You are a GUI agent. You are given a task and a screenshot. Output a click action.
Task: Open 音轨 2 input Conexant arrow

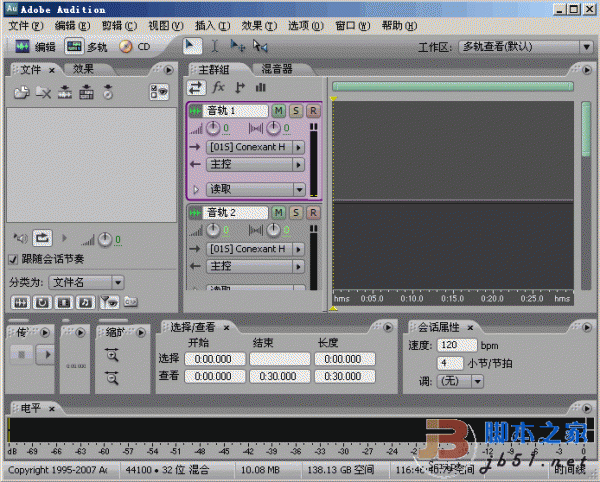(299, 249)
